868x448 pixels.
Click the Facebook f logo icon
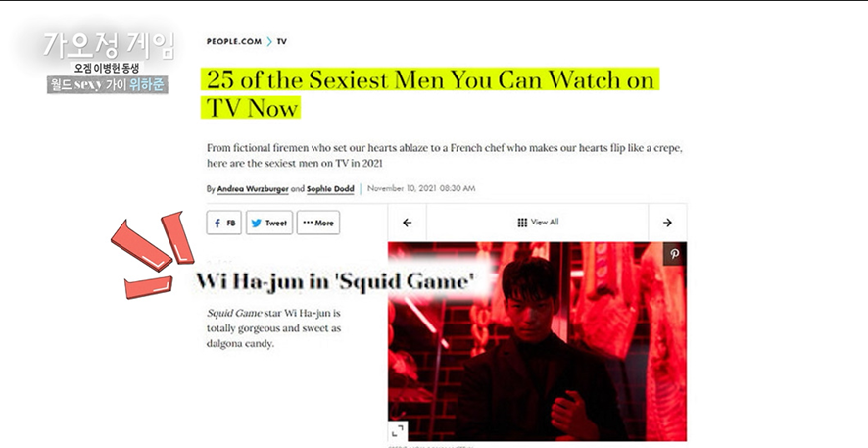tap(217, 224)
